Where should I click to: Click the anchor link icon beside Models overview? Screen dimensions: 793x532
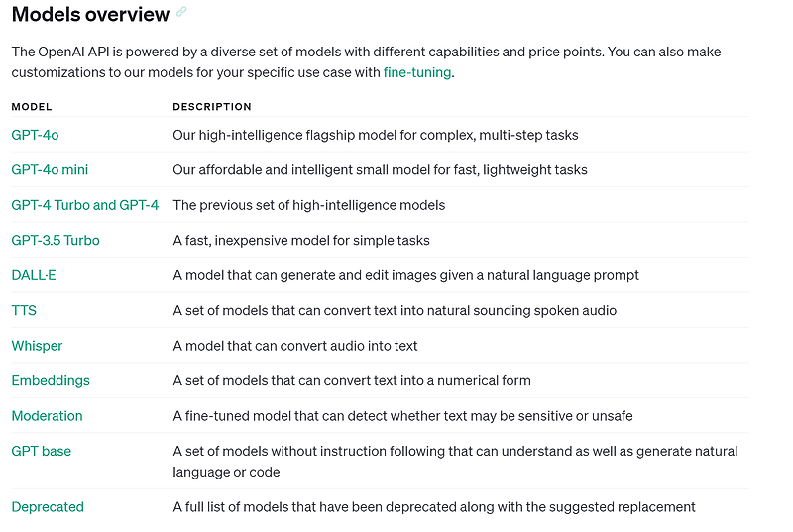point(181,12)
